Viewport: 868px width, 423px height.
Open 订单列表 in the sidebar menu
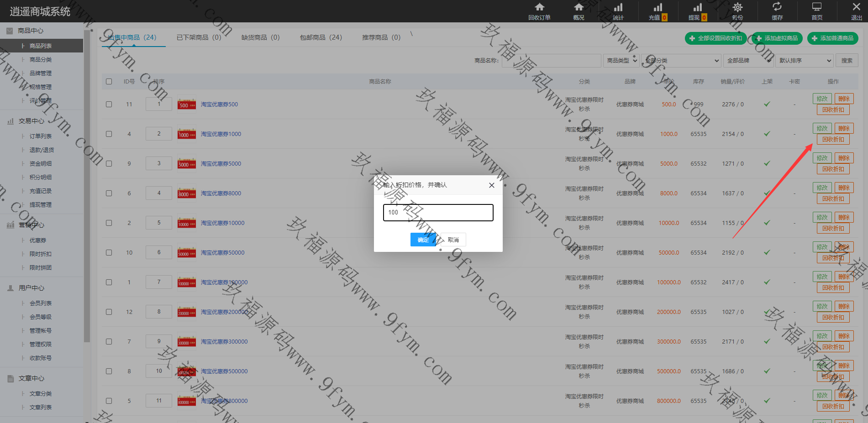(41, 136)
